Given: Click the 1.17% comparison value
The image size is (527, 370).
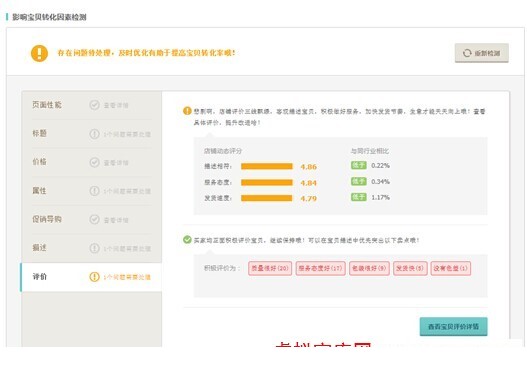Looking at the screenshot, I should point(380,197).
